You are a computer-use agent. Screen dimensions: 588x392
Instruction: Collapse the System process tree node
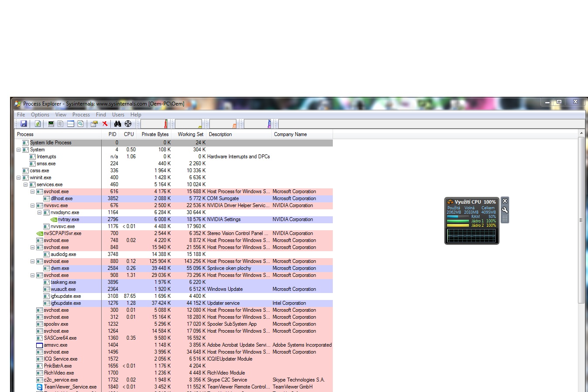pyautogui.click(x=18, y=150)
